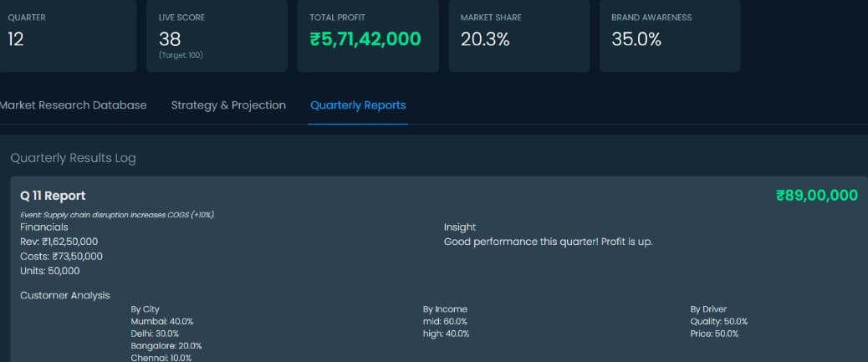Click the Mumbai: 40.0% entry
868x362 pixels.
click(x=162, y=322)
